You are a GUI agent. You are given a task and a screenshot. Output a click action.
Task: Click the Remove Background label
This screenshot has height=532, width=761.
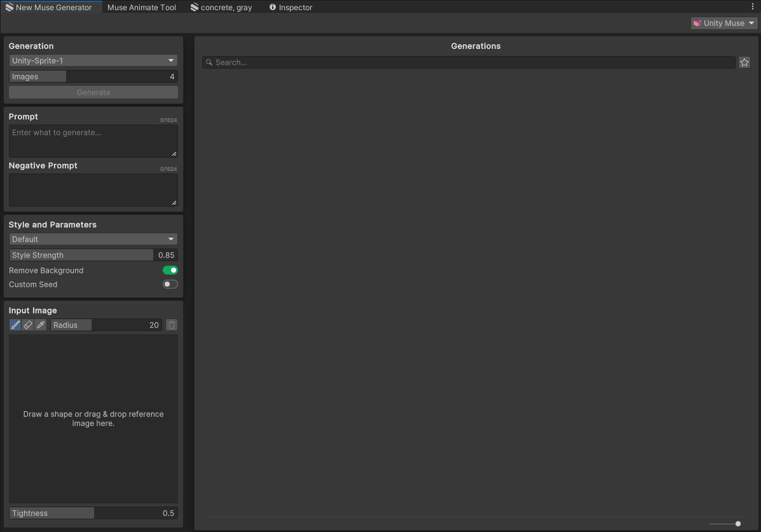point(46,270)
